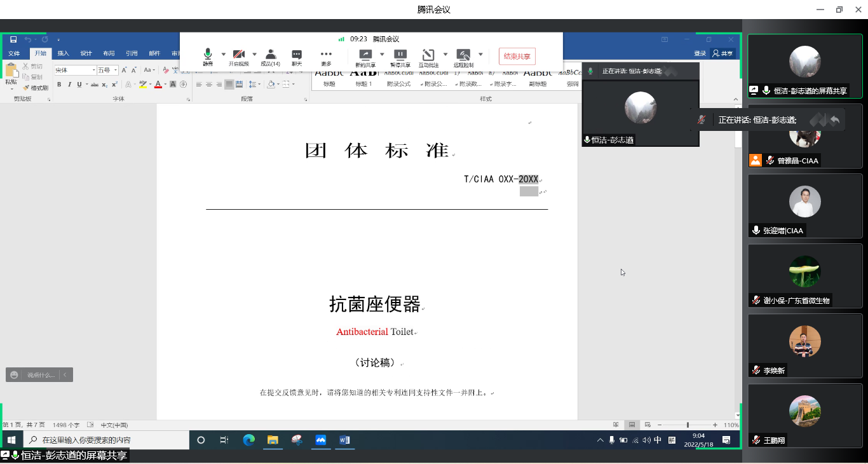Open remote control (远程控制)
This screenshot has height=464, width=868.
464,57
